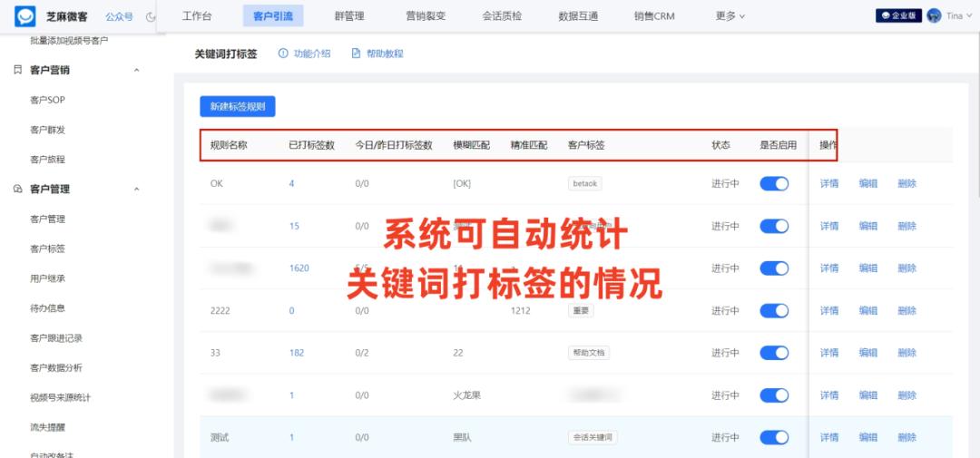Click 删除 for the 33 rule
The image size is (980, 458).
[906, 353]
